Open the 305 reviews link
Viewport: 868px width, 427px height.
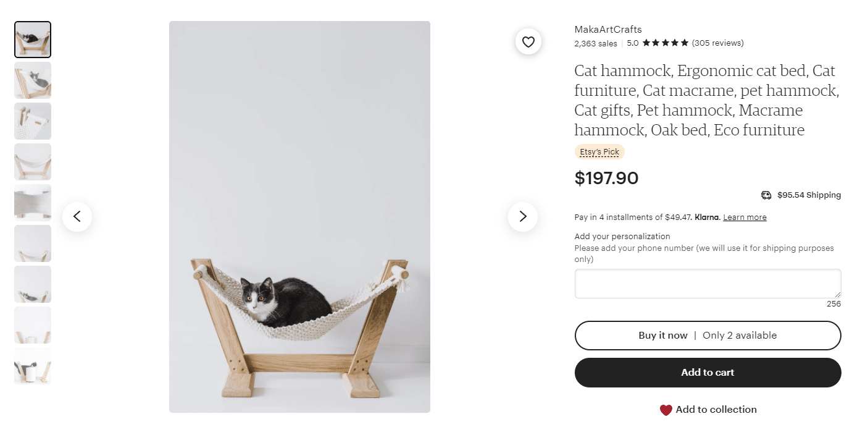click(x=717, y=43)
